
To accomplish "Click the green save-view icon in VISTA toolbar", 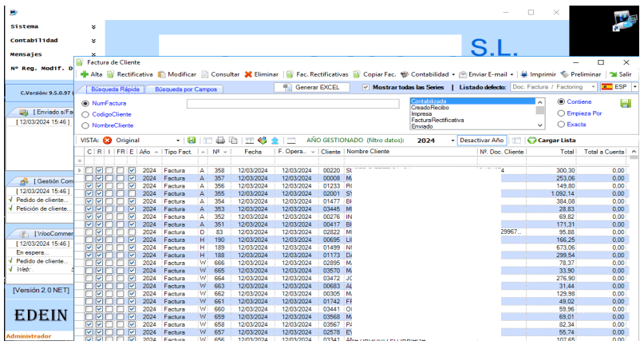I will pos(192,141).
